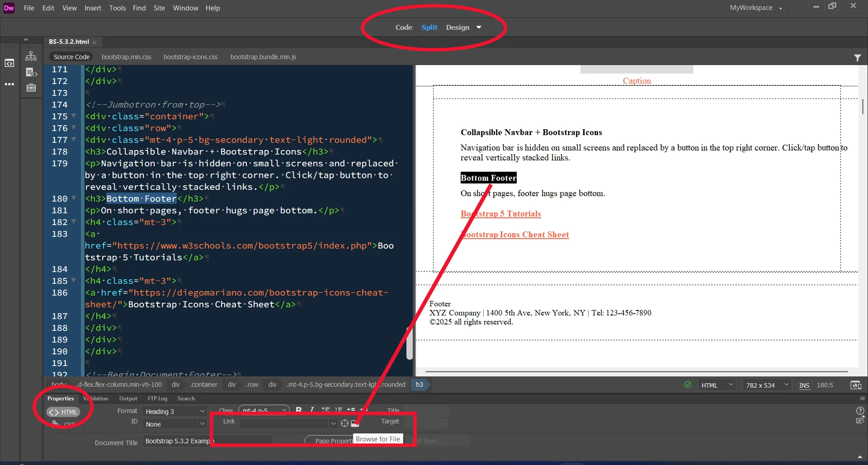
Task: Click the green no-errors check icon
Action: [x=688, y=385]
